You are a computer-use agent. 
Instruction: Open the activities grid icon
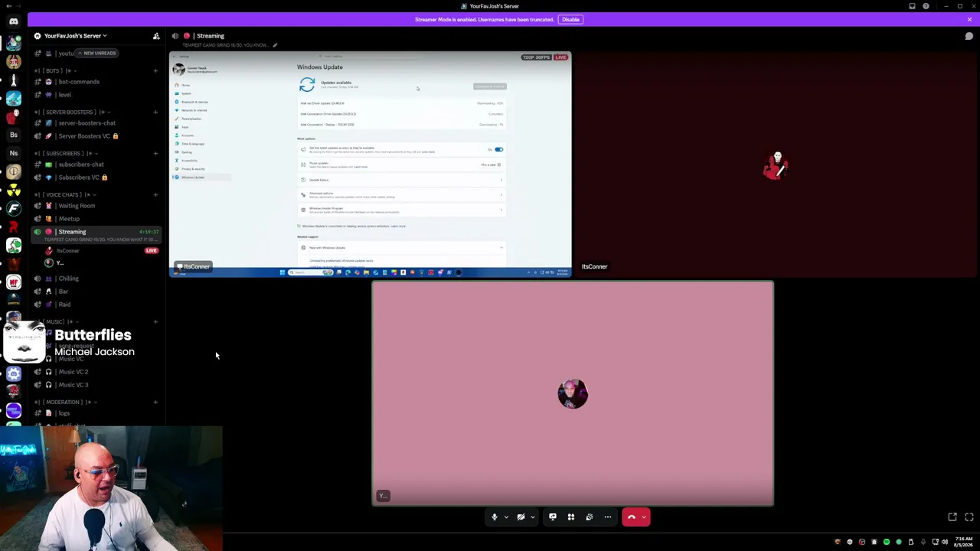click(x=571, y=517)
